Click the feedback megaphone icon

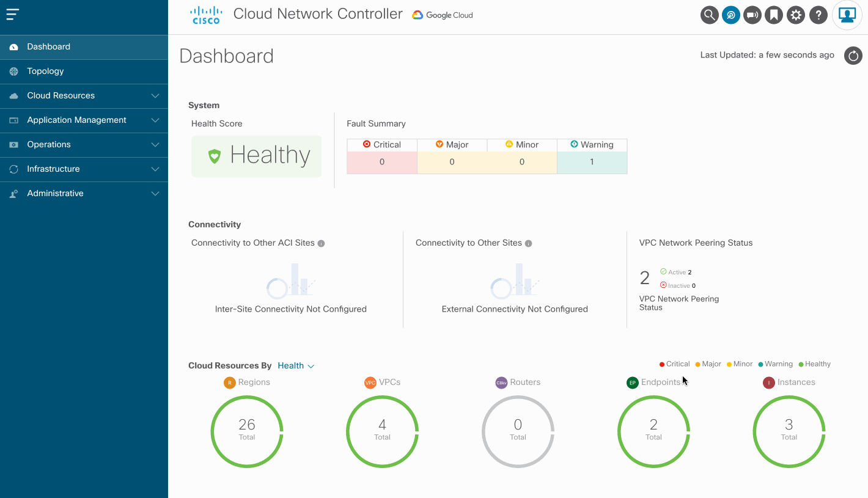[752, 15]
